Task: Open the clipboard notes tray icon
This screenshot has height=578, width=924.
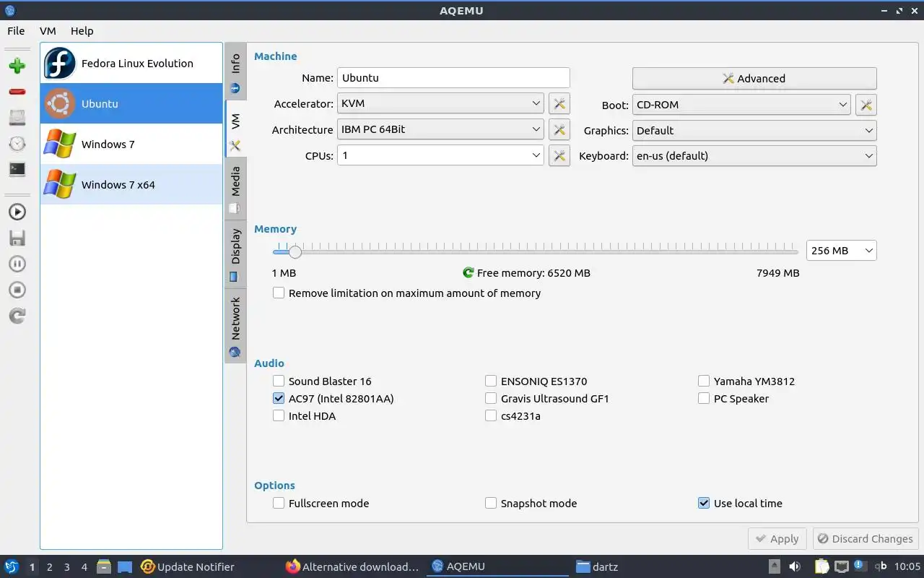Action: [821, 566]
